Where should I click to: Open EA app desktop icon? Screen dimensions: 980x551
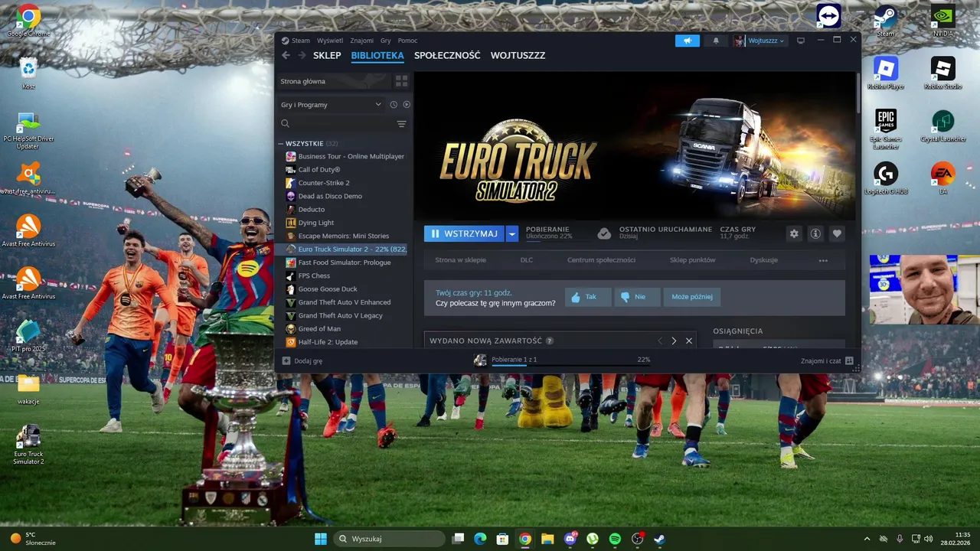point(942,178)
